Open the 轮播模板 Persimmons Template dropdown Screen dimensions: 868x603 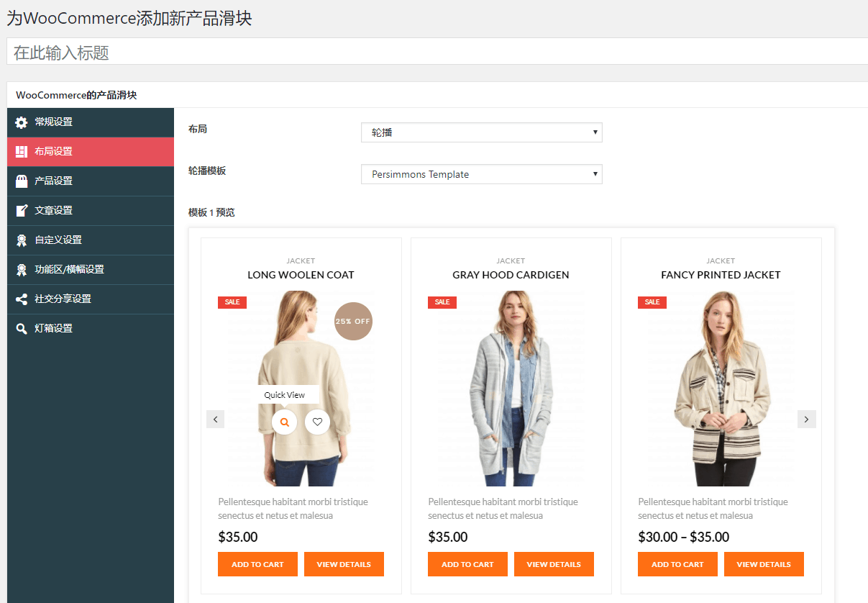[x=481, y=174]
